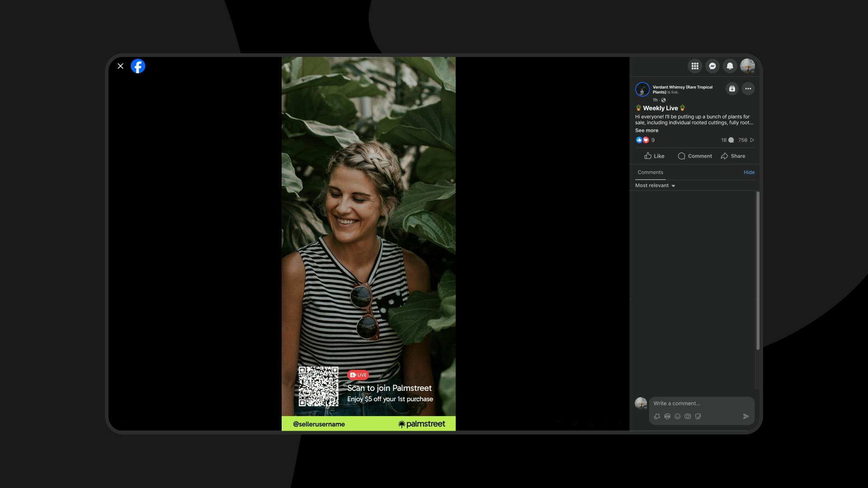Send a Stars gift in the comment

[x=657, y=417]
